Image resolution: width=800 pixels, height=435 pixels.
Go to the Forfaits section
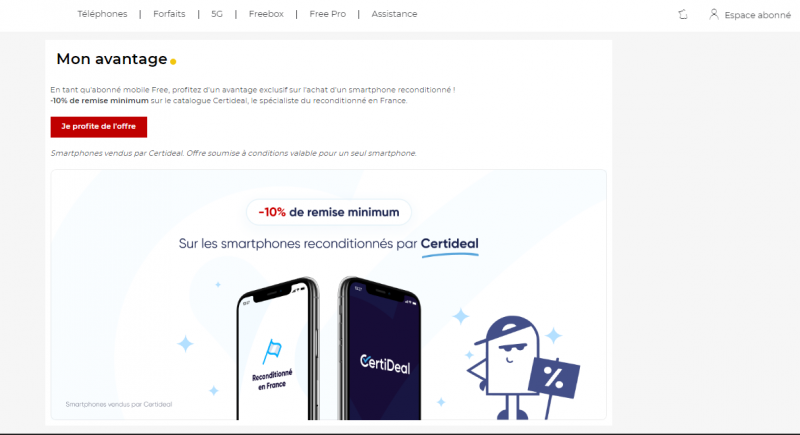pyautogui.click(x=169, y=14)
